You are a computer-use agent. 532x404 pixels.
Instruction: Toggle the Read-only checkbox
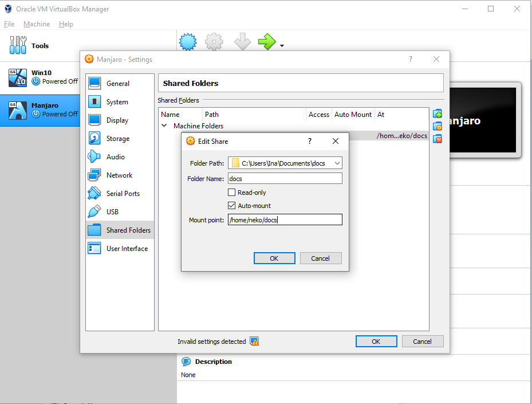tap(232, 193)
